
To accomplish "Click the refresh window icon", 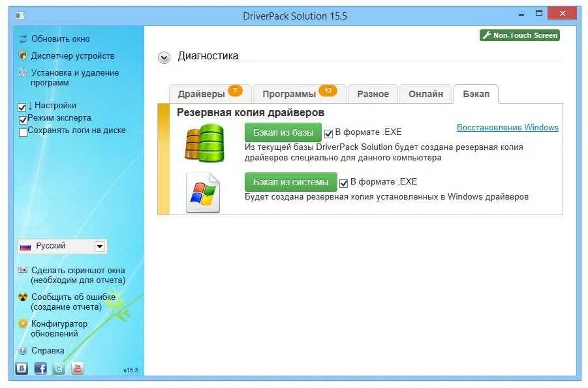I will (23, 39).
